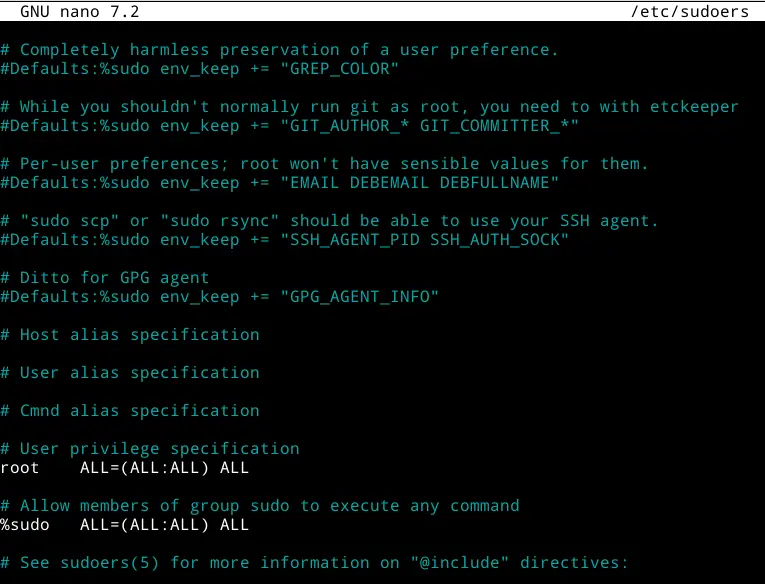The height and width of the screenshot is (584, 765).
Task: Click the See sudoers(5) @include comment
Action: click(314, 564)
